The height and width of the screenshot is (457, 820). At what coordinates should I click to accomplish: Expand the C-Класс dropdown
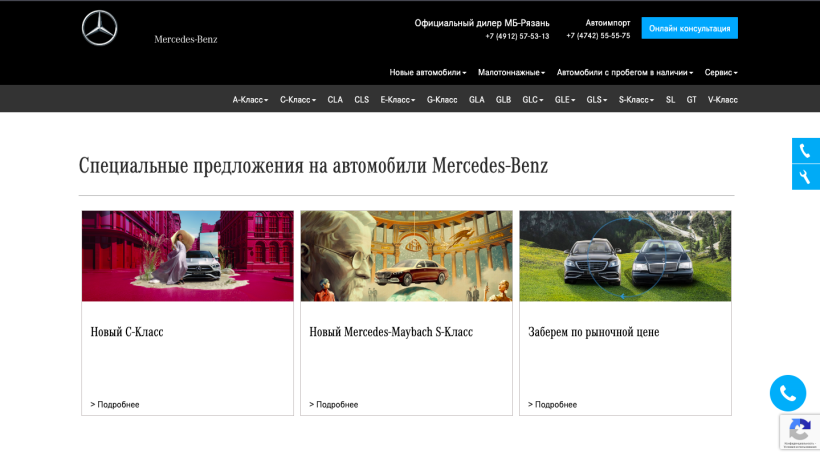pos(298,99)
